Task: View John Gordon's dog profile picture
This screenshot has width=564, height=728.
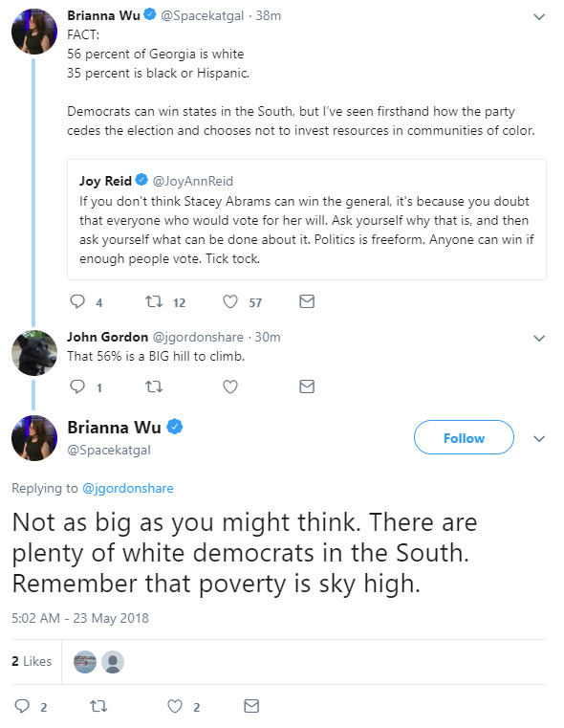Action: pyautogui.click(x=34, y=353)
